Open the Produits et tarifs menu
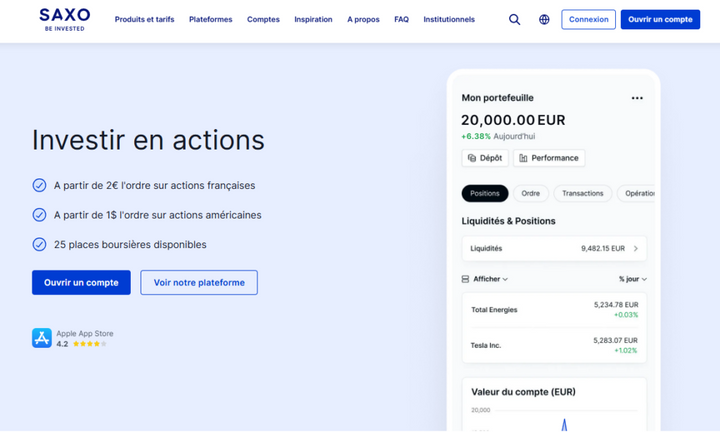 [144, 19]
